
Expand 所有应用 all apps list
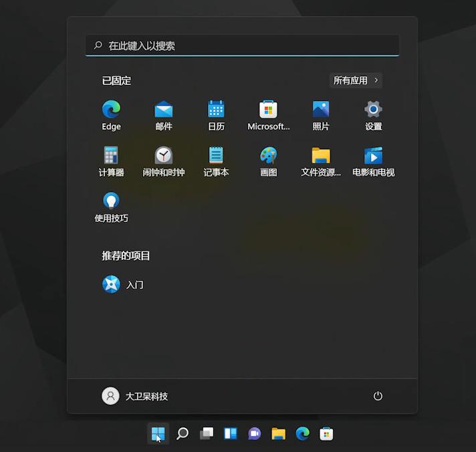pos(356,80)
